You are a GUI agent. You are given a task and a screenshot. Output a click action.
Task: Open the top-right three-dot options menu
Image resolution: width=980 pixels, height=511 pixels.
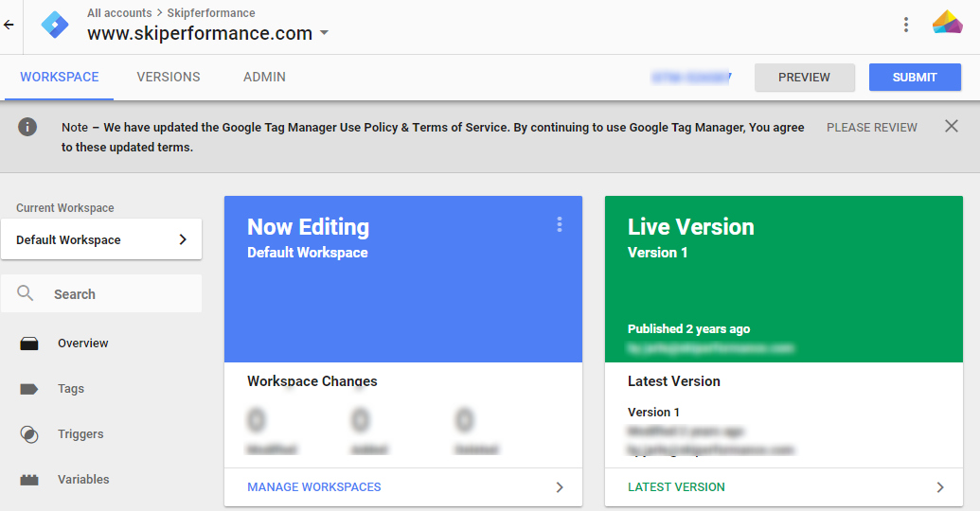905,25
